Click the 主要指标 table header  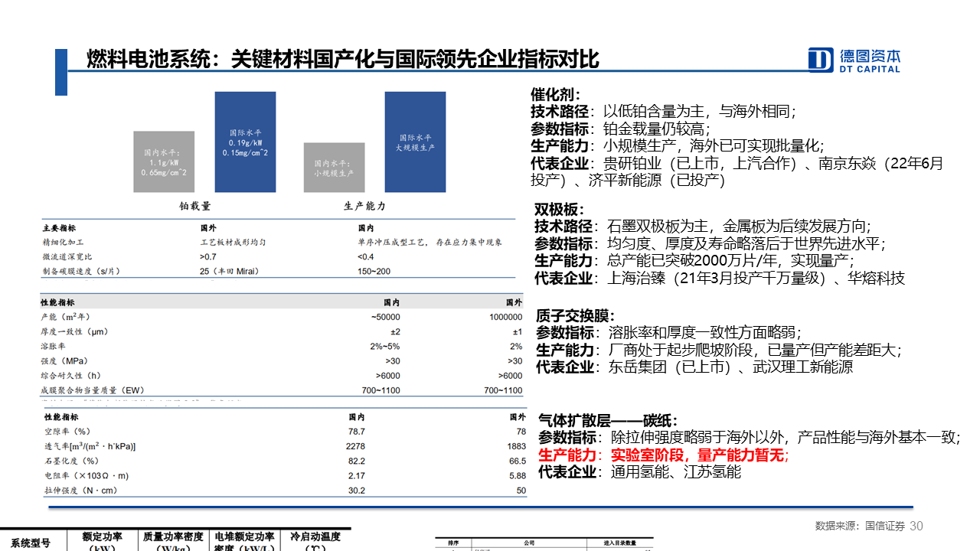[59, 228]
